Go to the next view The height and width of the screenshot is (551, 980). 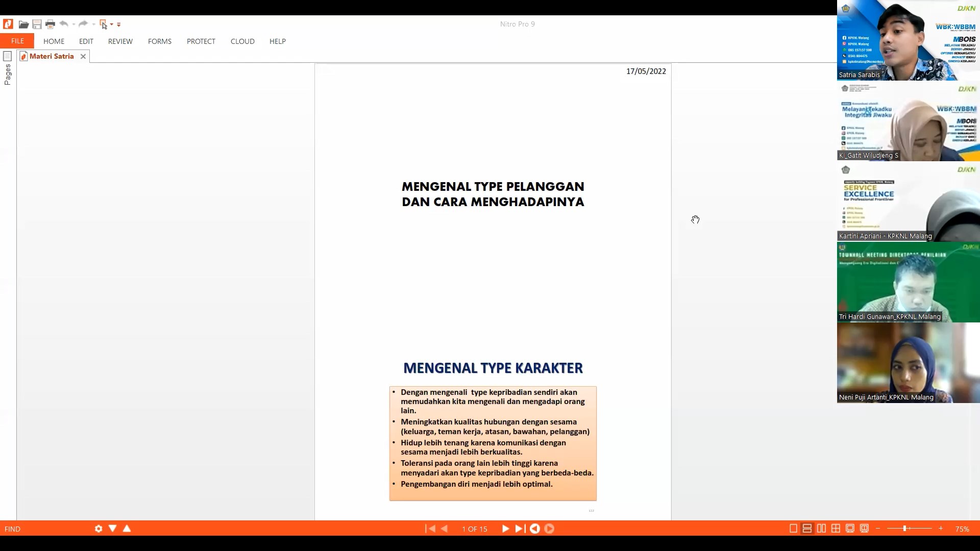pos(549,529)
